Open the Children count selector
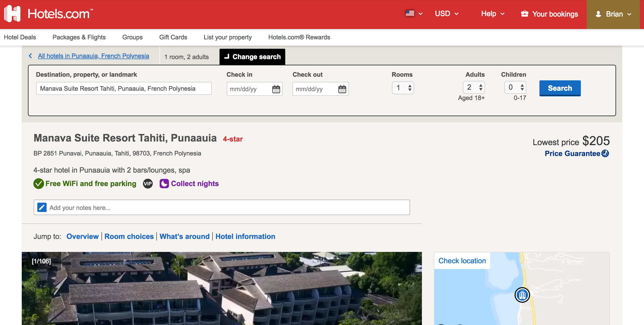The width and height of the screenshot is (644, 325). (x=515, y=87)
